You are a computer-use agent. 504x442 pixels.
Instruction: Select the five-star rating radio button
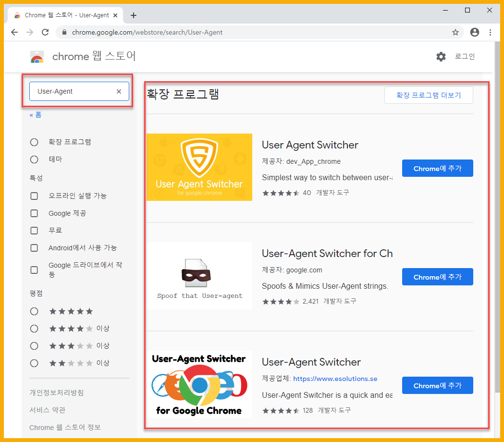34,311
